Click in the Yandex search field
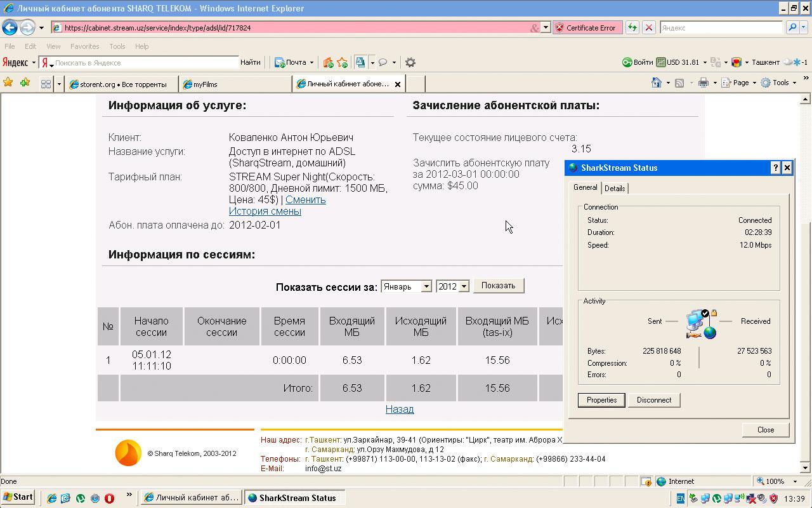This screenshot has height=508, width=812. coord(146,63)
